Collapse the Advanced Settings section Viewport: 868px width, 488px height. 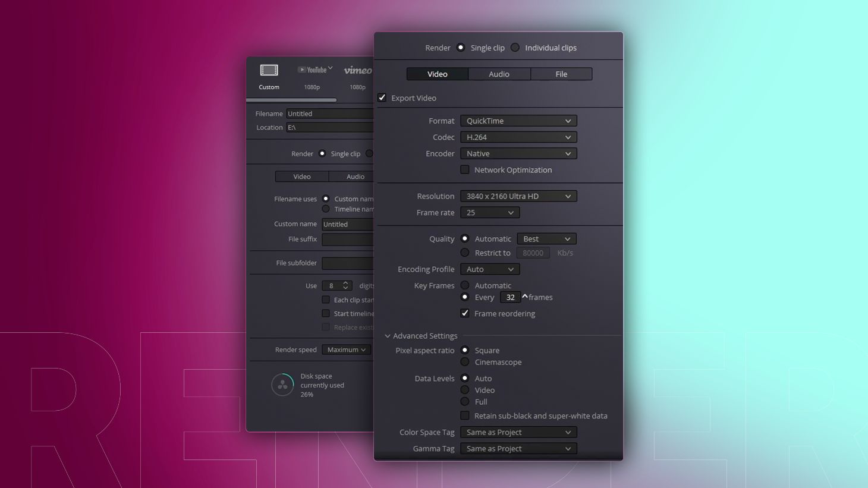tap(388, 336)
